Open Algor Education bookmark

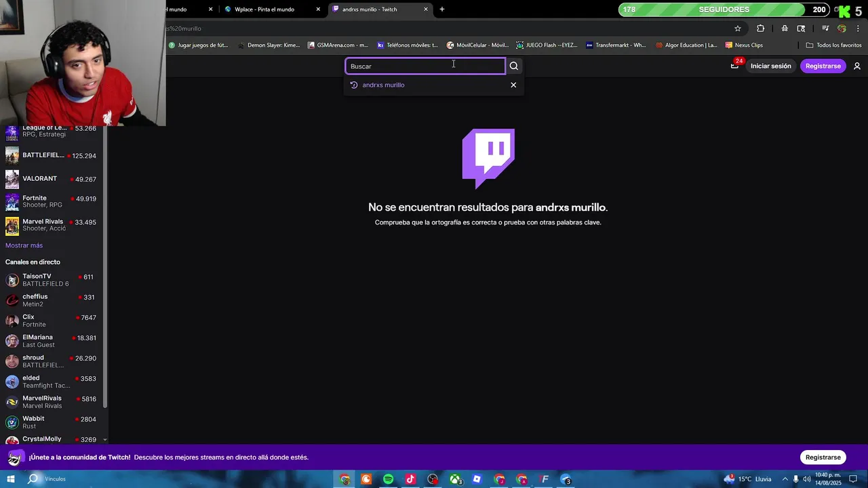pyautogui.click(x=686, y=45)
